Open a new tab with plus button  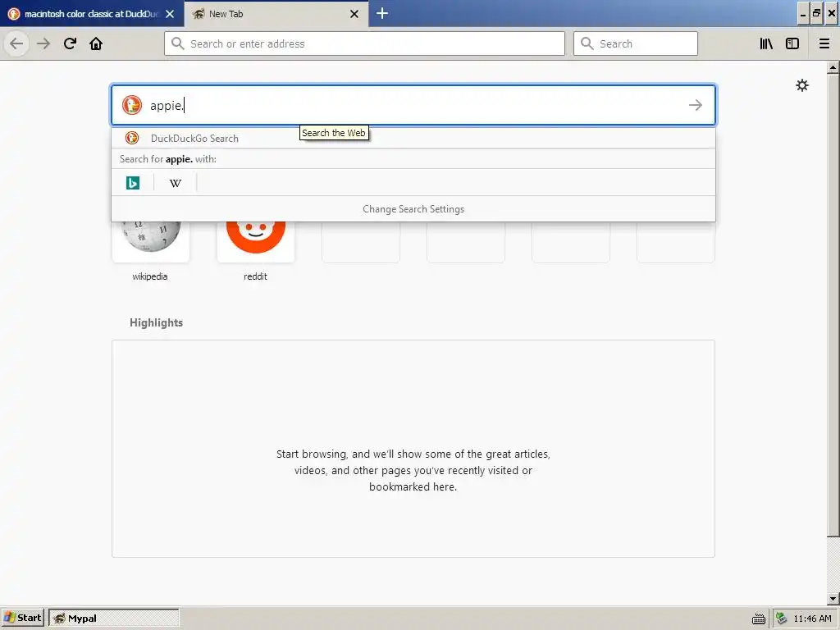point(382,13)
